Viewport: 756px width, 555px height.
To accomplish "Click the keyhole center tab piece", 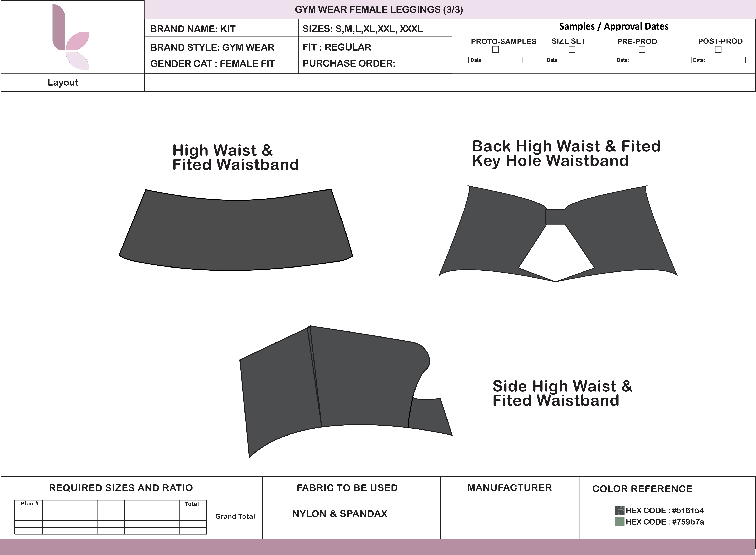I will pos(555,217).
